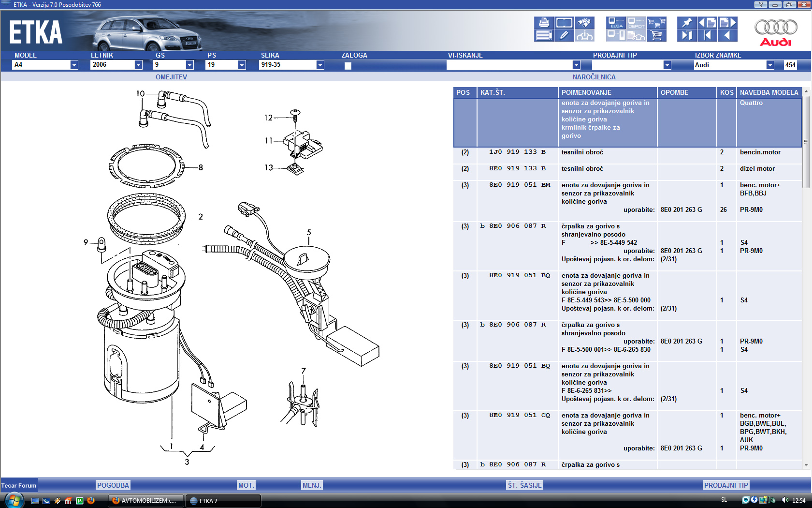The image size is (812, 508).
Task: Click the parts list scroll down arrow
Action: click(x=806, y=465)
